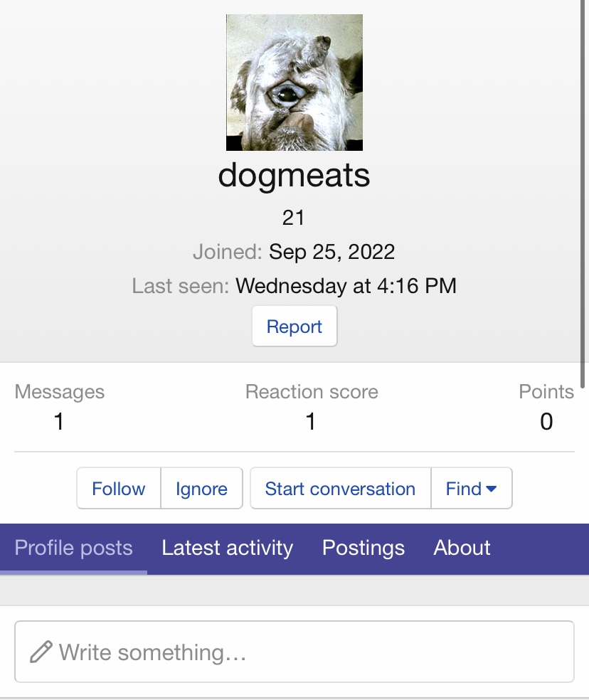Open the Latest activity tab
Screen dimensions: 589x700
(x=227, y=548)
